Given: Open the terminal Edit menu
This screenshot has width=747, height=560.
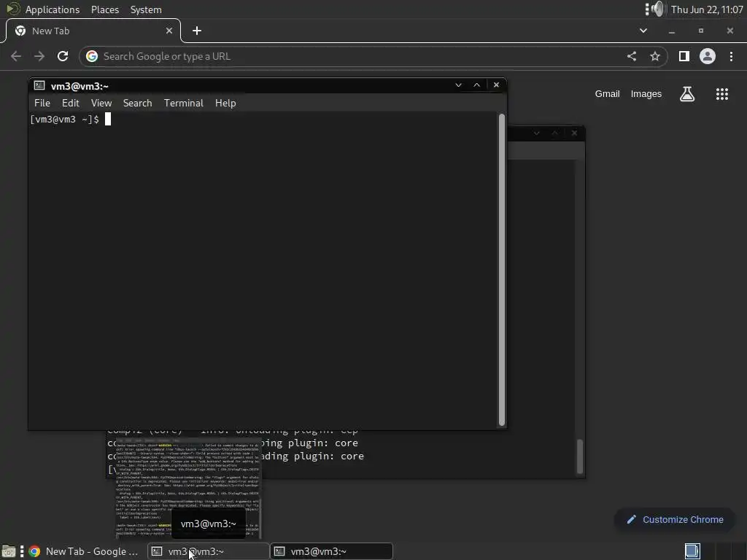Looking at the screenshot, I should click(x=71, y=103).
